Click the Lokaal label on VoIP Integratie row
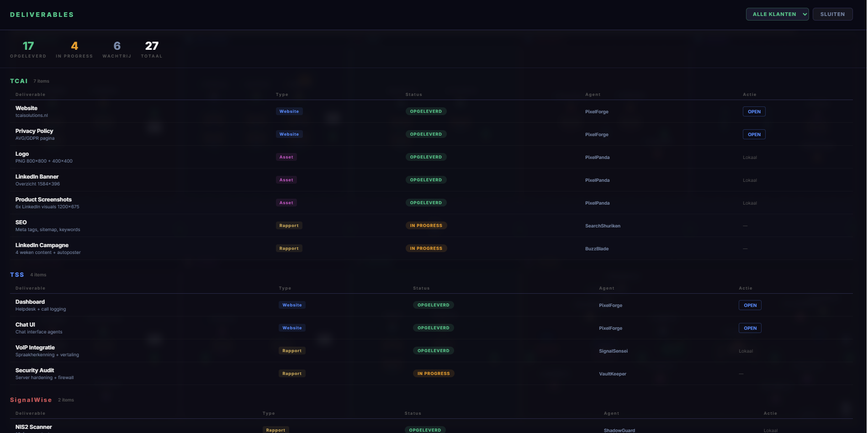Viewport: 868px width, 433px height. [746, 351]
